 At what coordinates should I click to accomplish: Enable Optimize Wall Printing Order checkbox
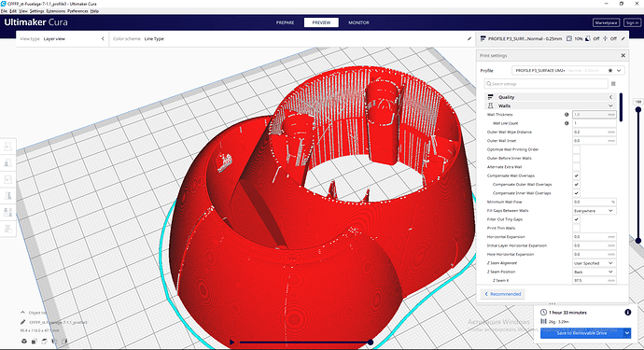(576, 149)
